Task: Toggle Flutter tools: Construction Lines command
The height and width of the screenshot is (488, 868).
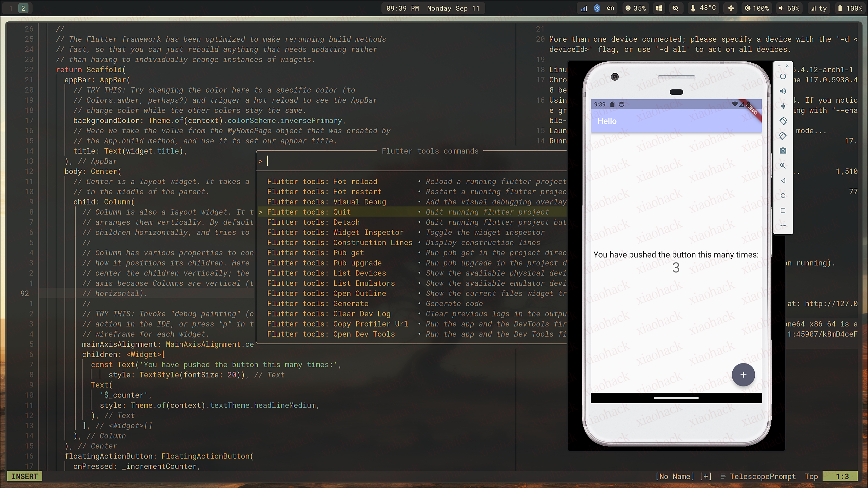Action: [x=340, y=243]
